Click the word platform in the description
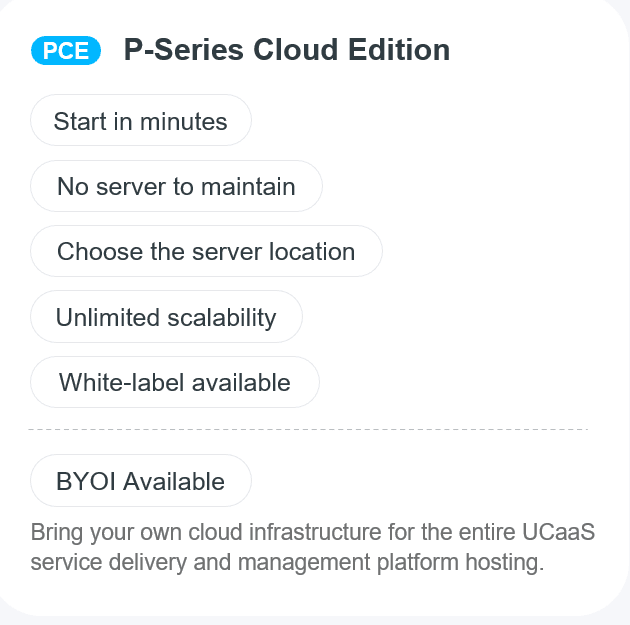Screen dimensions: 630x625 [x=417, y=562]
